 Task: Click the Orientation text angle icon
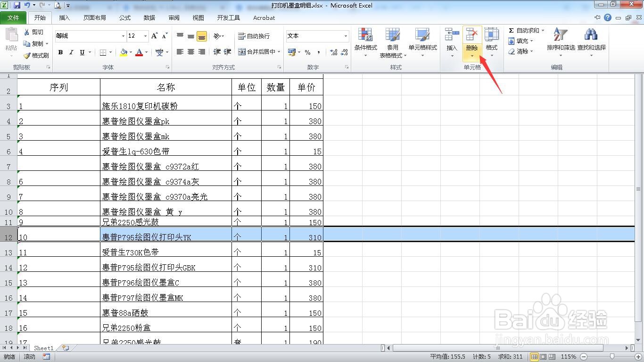[217, 36]
